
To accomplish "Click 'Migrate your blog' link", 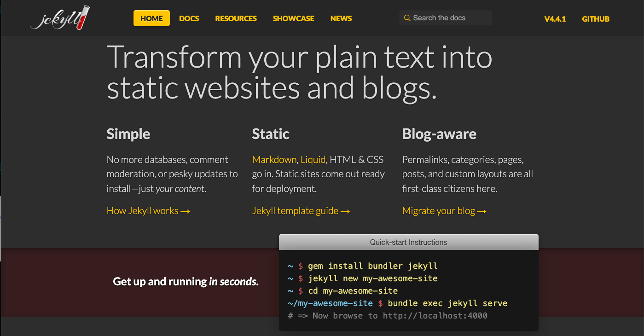I will pos(444,211).
